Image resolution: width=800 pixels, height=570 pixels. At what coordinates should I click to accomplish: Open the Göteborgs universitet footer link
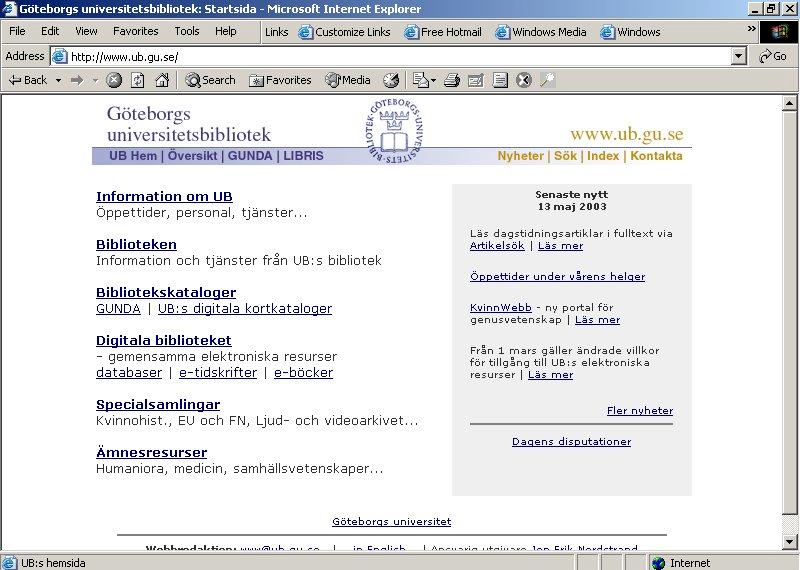391,522
